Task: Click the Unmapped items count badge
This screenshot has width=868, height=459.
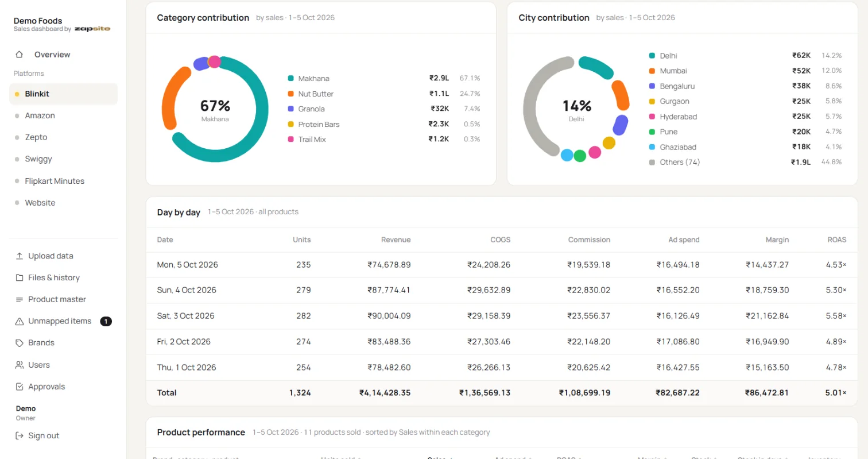Action: (x=106, y=321)
